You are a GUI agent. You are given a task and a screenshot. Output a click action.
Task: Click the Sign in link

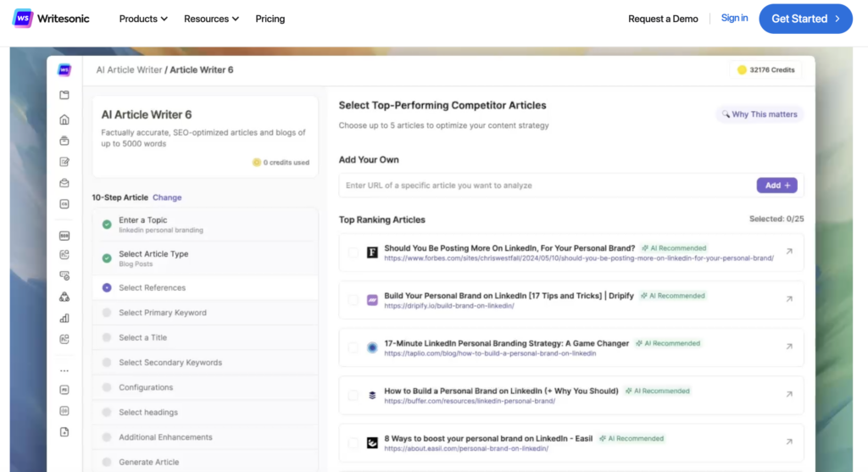pos(734,19)
